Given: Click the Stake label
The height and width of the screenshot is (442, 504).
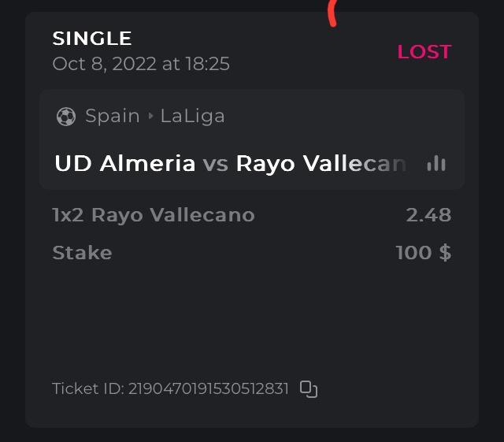Looking at the screenshot, I should 82,253.
